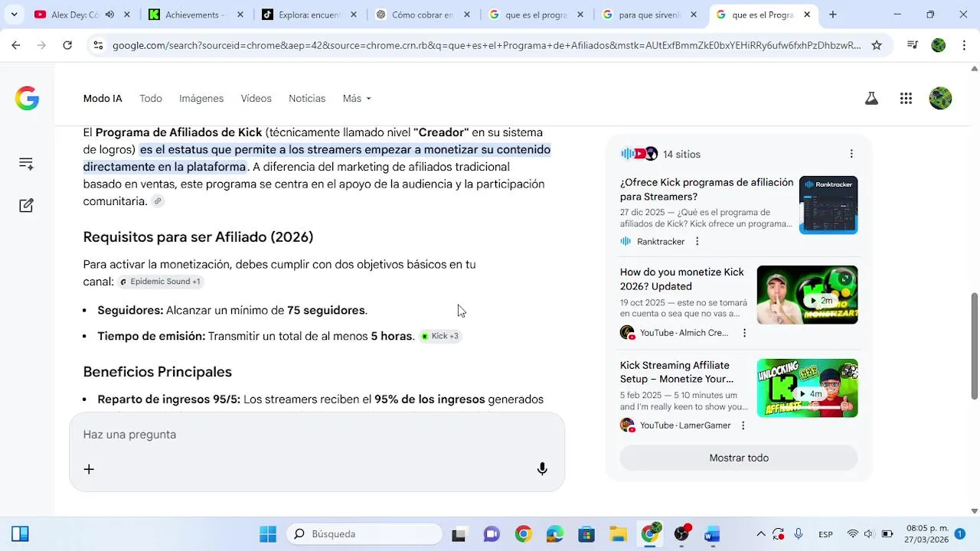This screenshot has width=980, height=551.
Task: Switch ESP keyboard language indicator
Action: [x=825, y=534]
